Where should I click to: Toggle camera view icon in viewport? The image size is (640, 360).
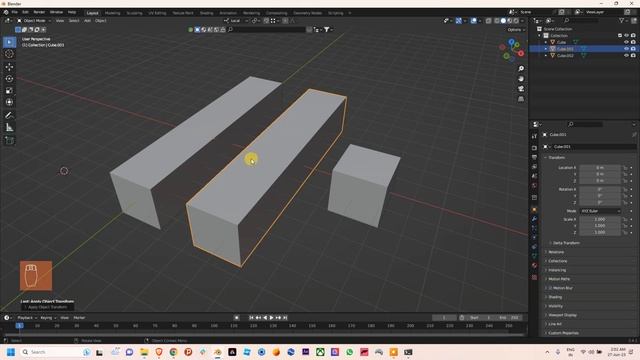pos(521,89)
